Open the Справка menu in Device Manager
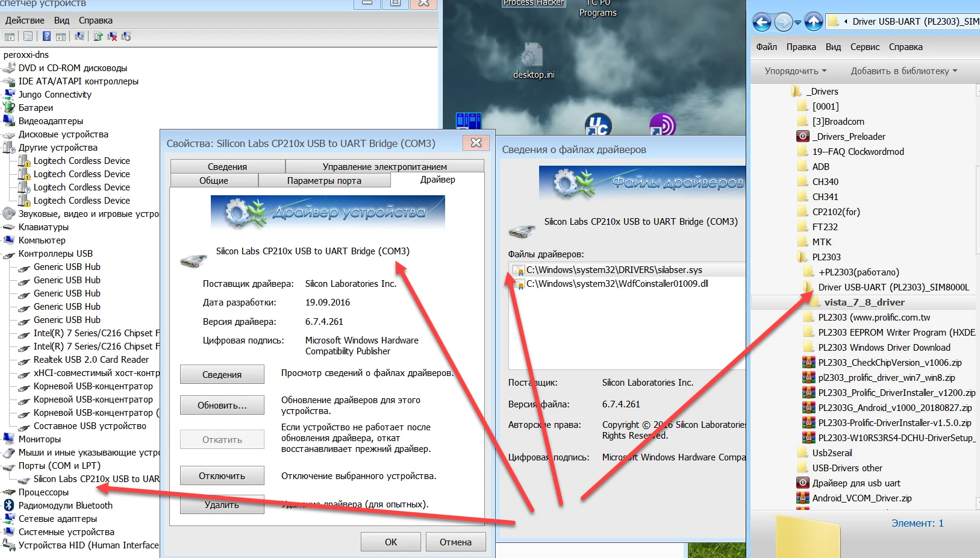Viewport: 980px width, 558px height. [95, 20]
